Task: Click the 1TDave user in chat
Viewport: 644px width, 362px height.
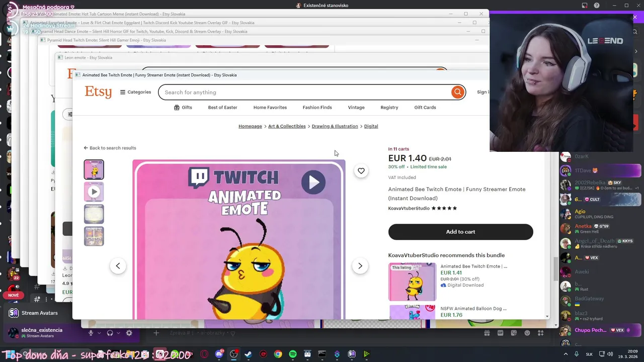Action: [x=583, y=170]
